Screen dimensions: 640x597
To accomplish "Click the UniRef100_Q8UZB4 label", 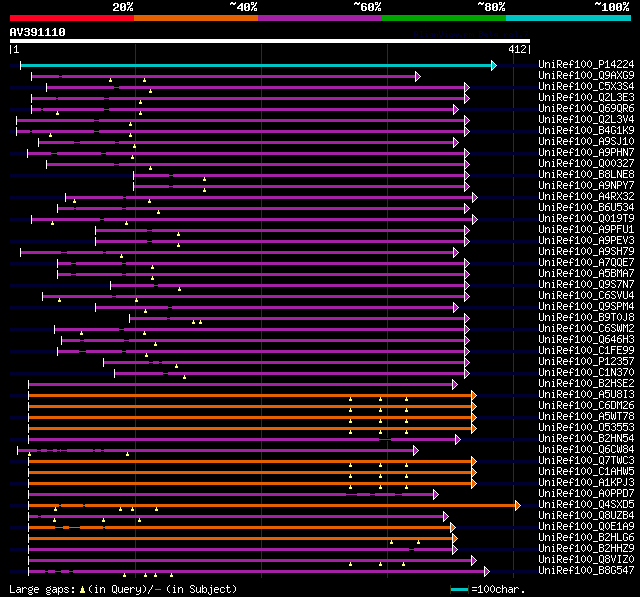I will [x=586, y=516].
